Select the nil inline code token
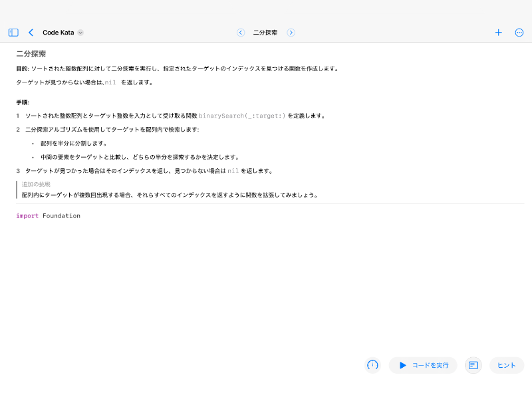This screenshot has height=399, width=532. click(x=108, y=82)
